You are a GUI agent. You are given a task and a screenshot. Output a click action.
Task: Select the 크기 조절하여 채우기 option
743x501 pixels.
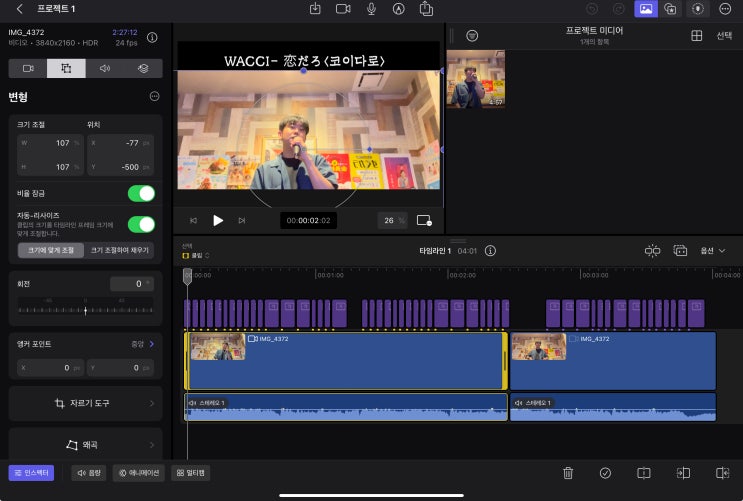120,250
